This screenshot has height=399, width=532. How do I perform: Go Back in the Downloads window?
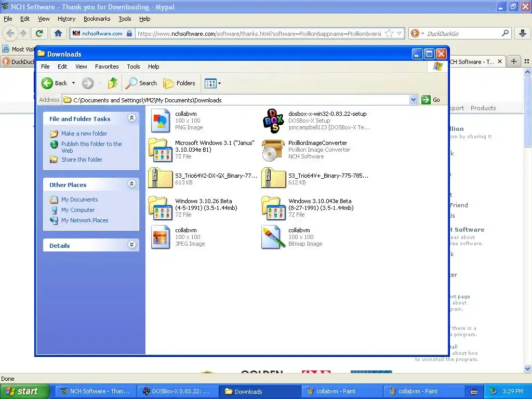54,83
